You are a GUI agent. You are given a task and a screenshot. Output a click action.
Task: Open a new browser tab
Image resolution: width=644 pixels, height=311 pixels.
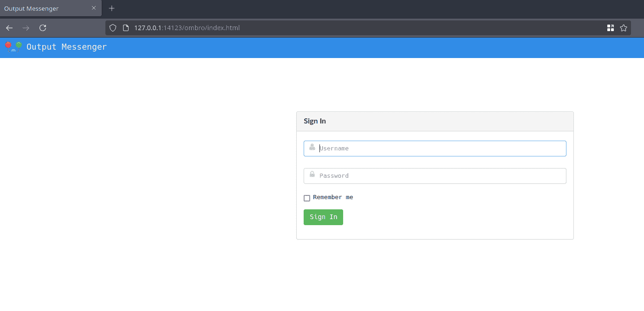111,8
